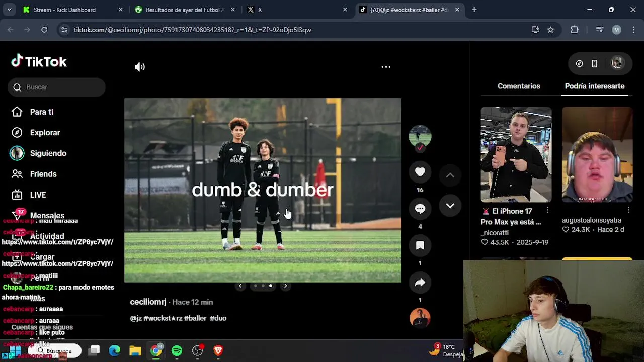Open Microsoft Edge from the taskbar
644x362 pixels.
click(x=115, y=351)
